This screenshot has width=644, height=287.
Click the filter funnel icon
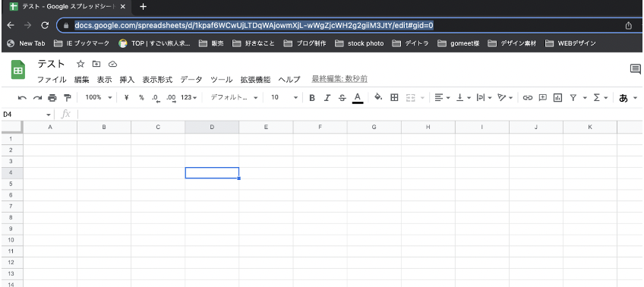pos(573,98)
